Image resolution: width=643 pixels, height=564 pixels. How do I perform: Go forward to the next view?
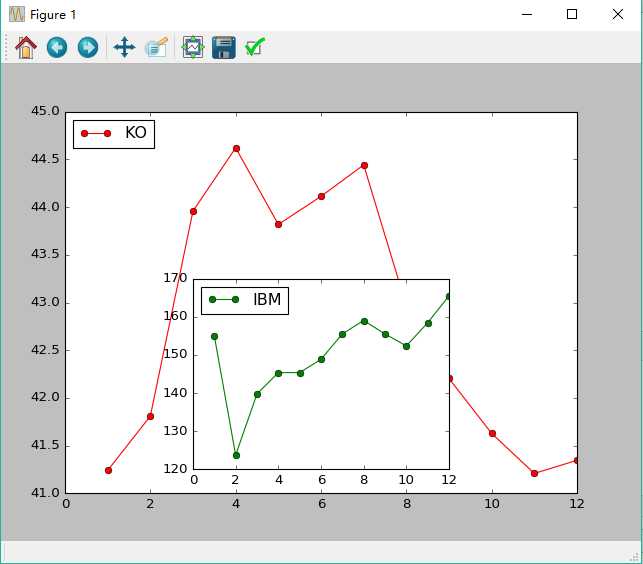pos(88,48)
